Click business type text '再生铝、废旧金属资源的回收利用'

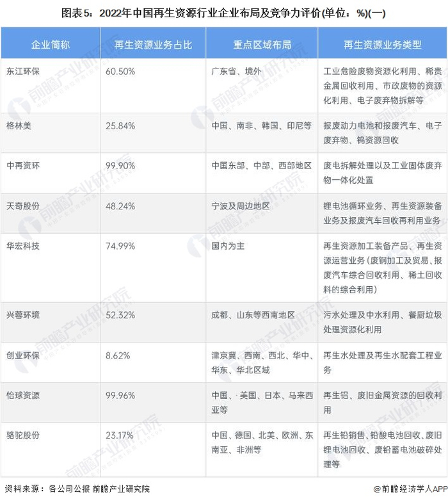[383, 402]
